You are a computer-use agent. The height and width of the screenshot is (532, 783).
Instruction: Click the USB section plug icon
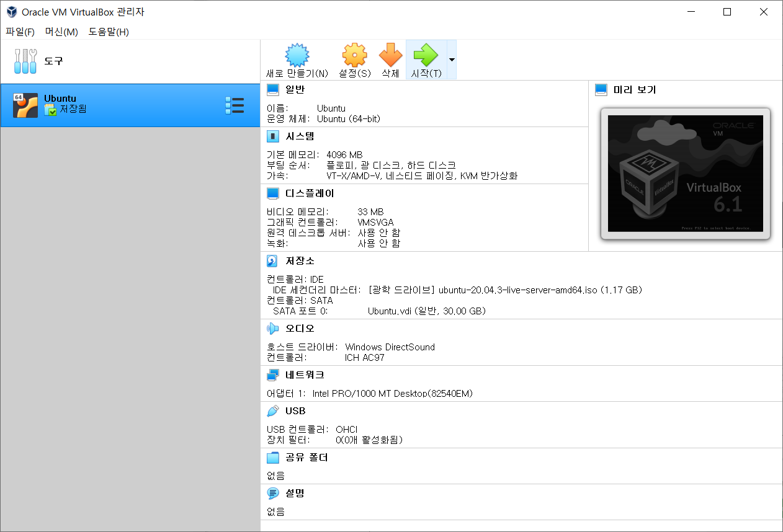point(273,411)
